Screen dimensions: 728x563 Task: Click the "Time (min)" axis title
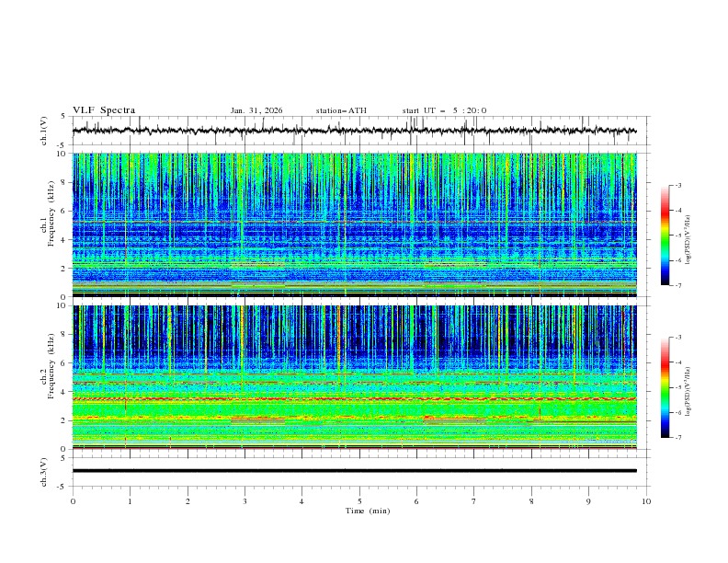(x=368, y=511)
